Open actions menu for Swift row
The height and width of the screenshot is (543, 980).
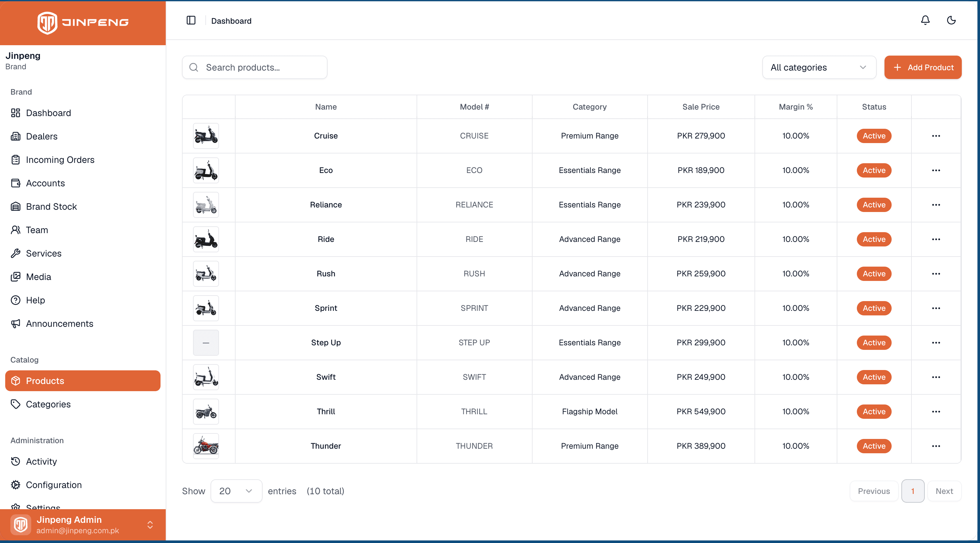936,377
